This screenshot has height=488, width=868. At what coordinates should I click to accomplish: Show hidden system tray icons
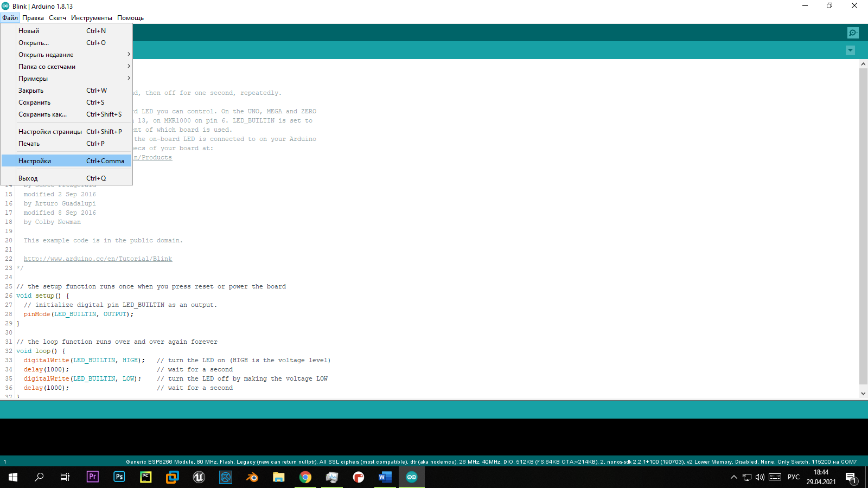click(734, 477)
